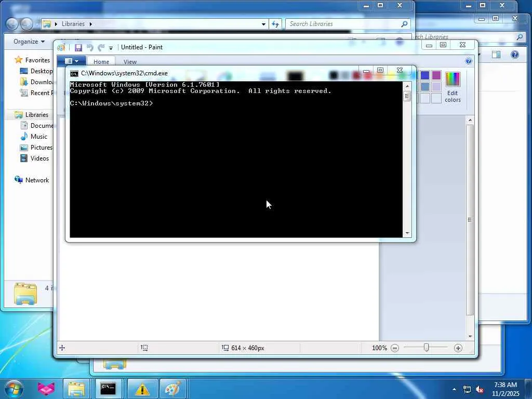532x399 pixels.
Task: Click Libraries in the Explorer address bar
Action: click(x=73, y=24)
